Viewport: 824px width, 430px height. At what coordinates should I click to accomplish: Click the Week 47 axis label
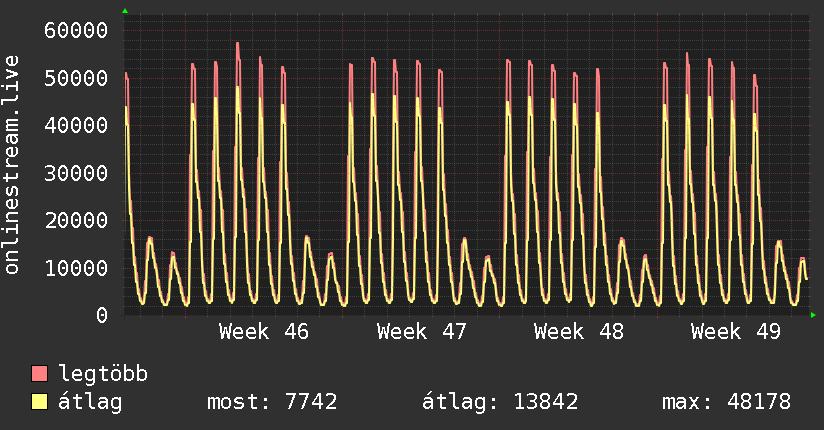421,332
